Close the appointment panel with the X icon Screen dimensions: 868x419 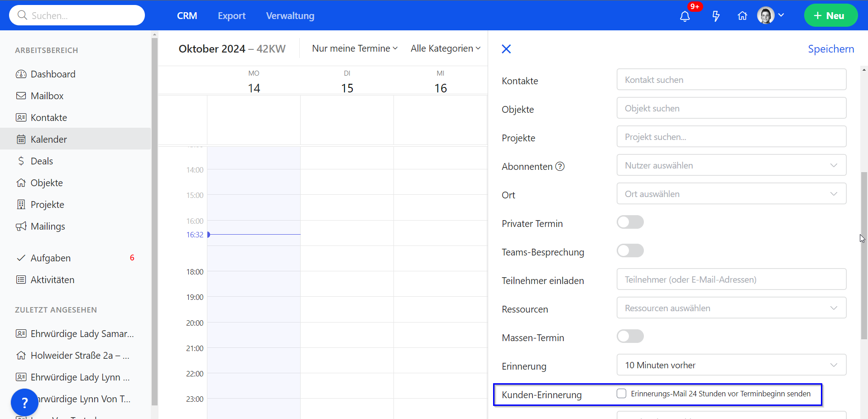coord(506,49)
